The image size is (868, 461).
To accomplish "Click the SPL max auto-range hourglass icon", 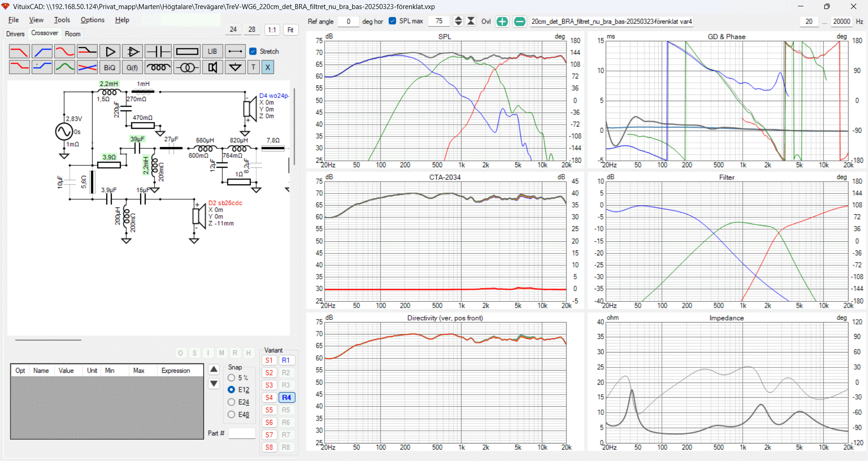I will (x=471, y=21).
